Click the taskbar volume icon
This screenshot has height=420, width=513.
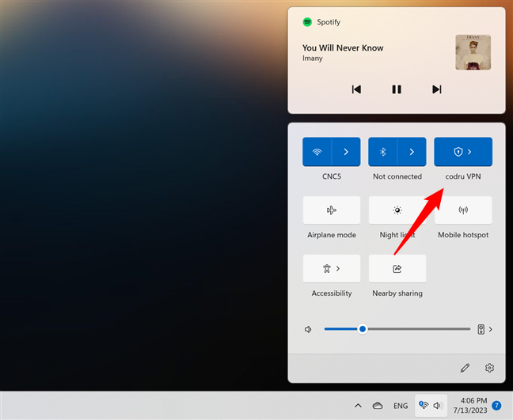[x=438, y=406]
